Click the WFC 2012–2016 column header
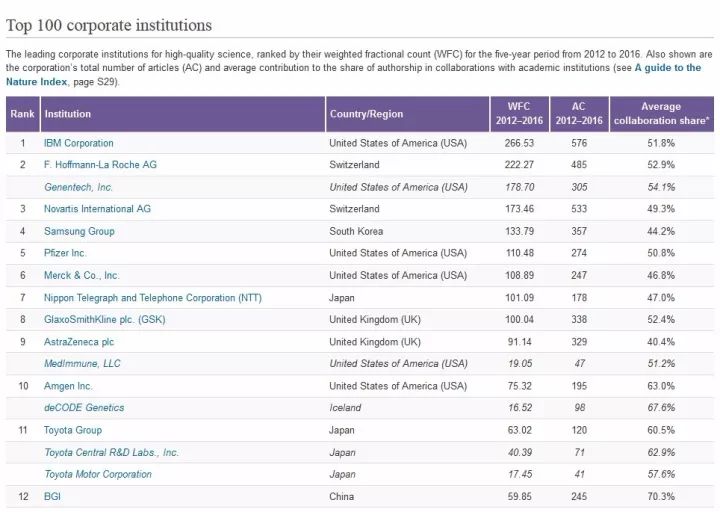The image size is (720, 512). click(520, 114)
